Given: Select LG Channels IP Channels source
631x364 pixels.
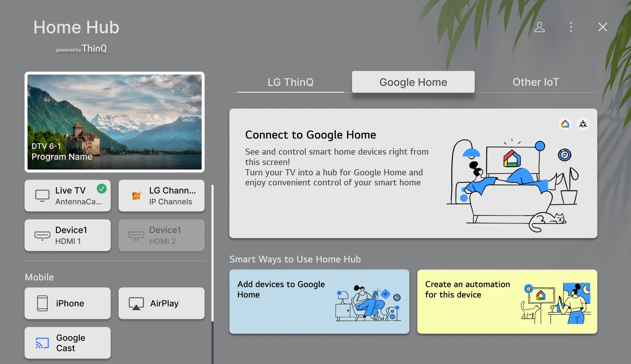Looking at the screenshot, I should coord(162,195).
